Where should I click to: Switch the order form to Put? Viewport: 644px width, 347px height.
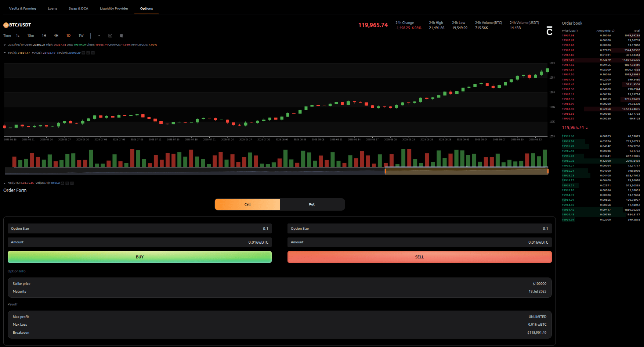(312, 204)
